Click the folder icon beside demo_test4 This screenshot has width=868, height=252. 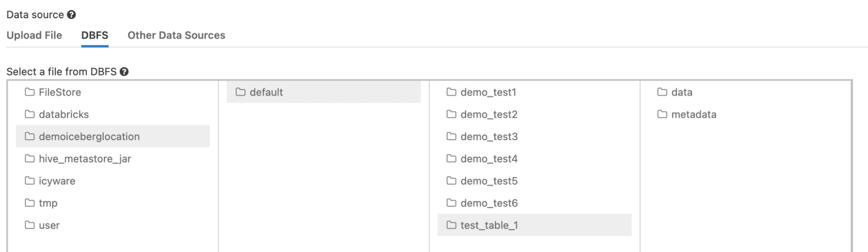[450, 159]
